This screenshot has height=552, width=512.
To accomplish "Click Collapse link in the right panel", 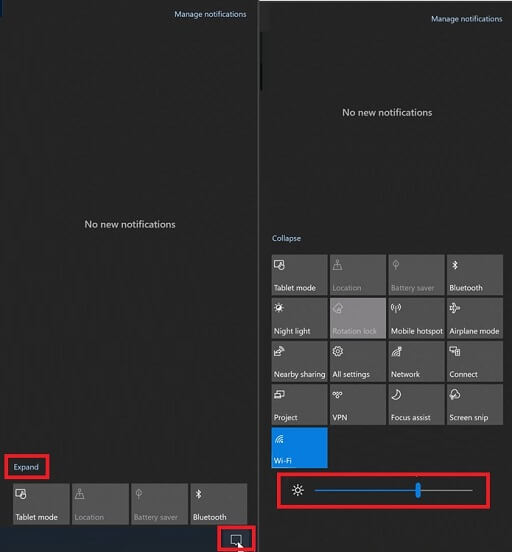I will pyautogui.click(x=286, y=238).
